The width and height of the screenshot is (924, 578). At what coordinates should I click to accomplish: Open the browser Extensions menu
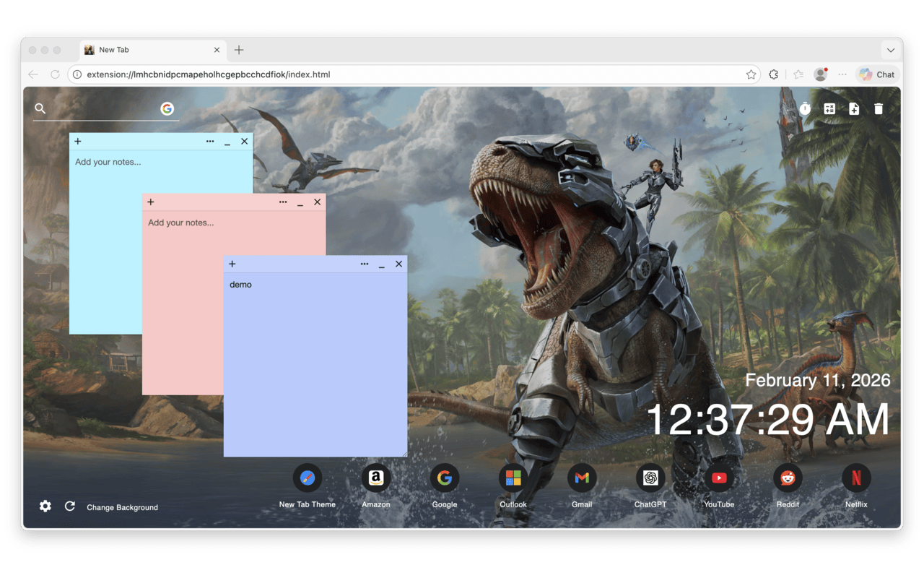[x=774, y=74]
